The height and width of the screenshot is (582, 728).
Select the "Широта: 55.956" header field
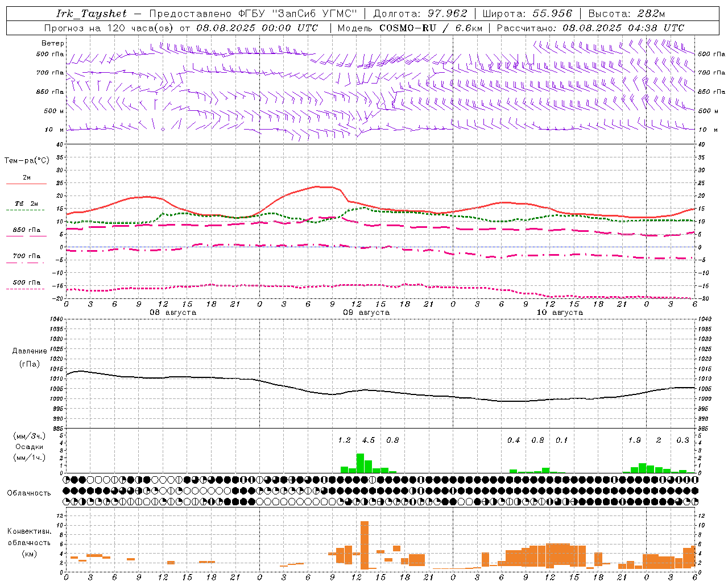tap(527, 14)
